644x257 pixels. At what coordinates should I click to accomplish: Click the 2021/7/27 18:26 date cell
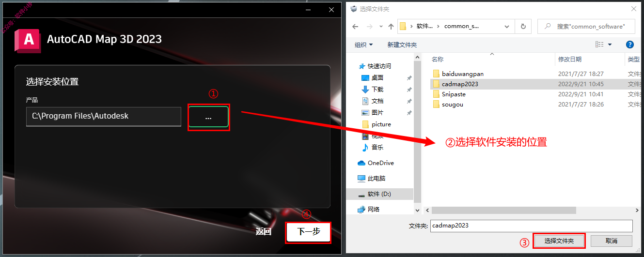tap(581, 104)
